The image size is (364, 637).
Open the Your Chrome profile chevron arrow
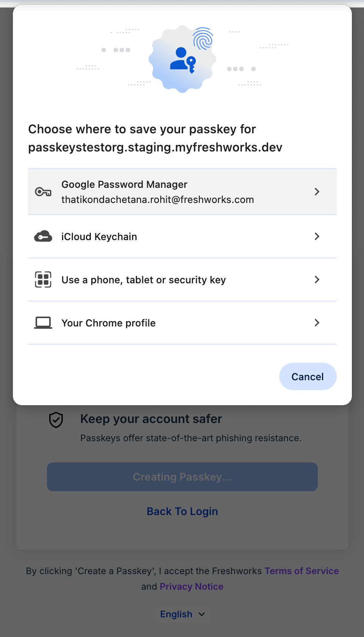(317, 323)
